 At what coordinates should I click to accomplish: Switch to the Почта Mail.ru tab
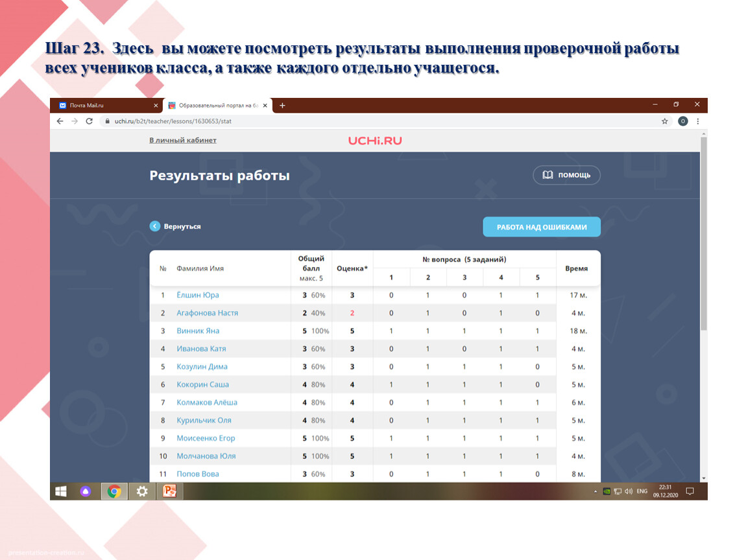104,106
